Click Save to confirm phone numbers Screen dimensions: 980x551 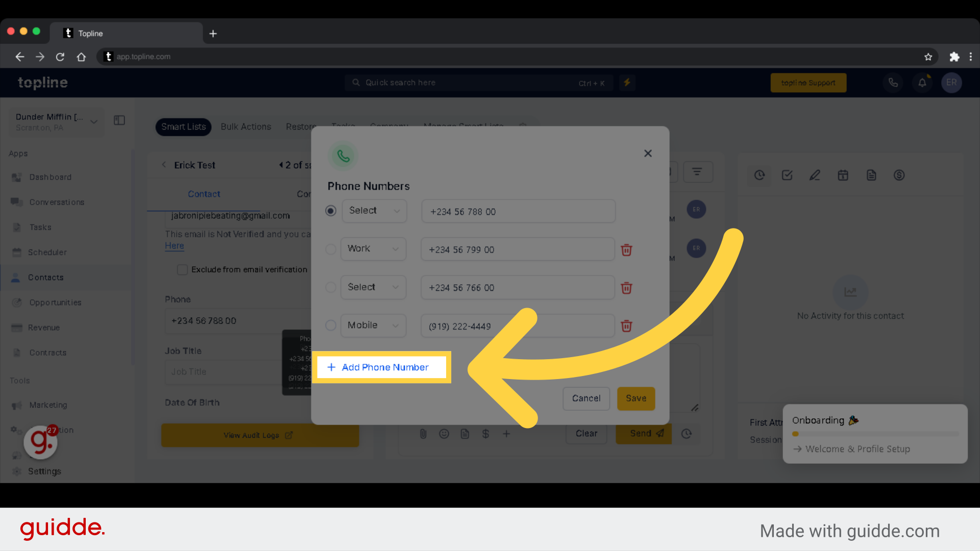coord(635,397)
